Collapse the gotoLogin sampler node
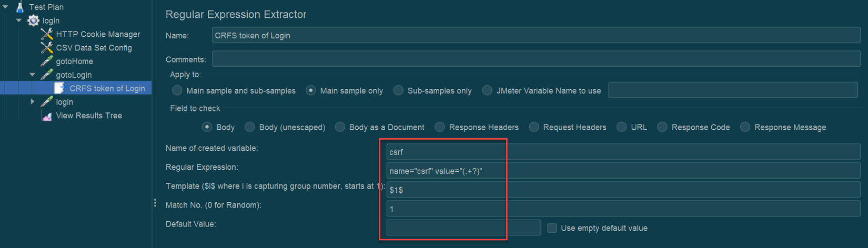 (x=33, y=75)
